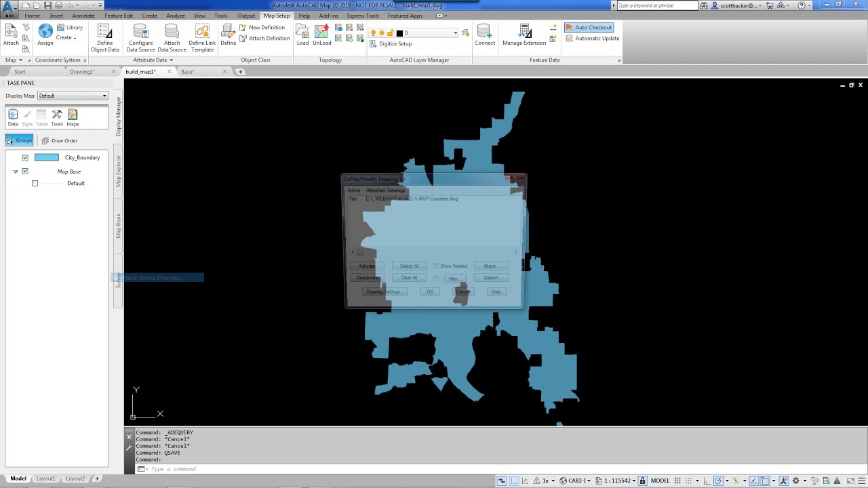Switch to the Layout1 tab
Viewport: 868px width, 488px height.
(46, 479)
